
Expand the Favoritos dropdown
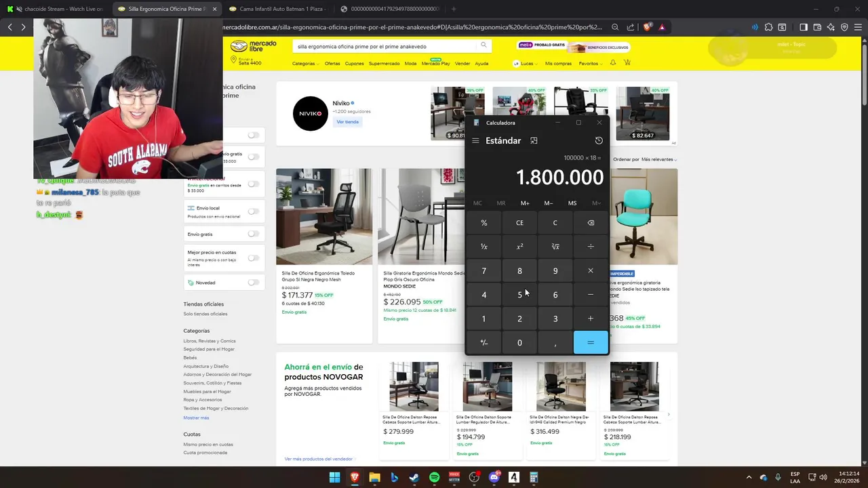[x=591, y=64]
